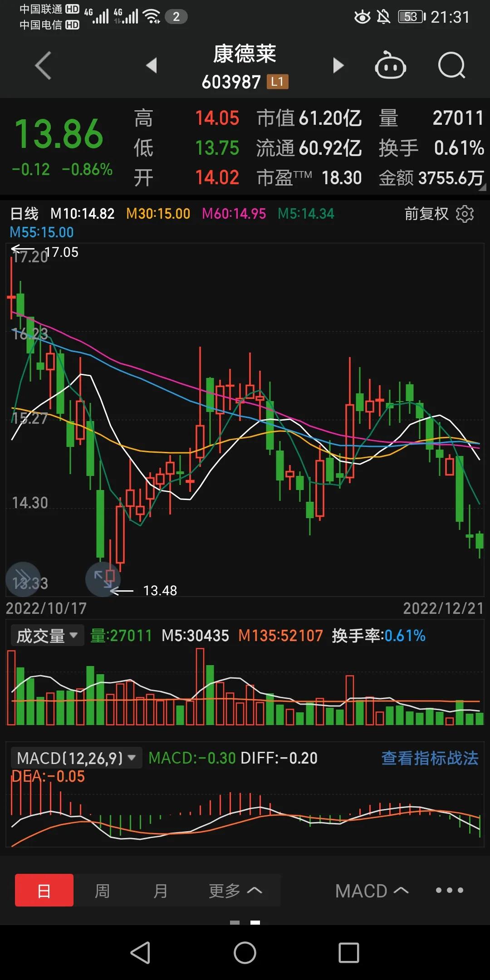Tap the M60:14.95 moving average label

(x=234, y=213)
